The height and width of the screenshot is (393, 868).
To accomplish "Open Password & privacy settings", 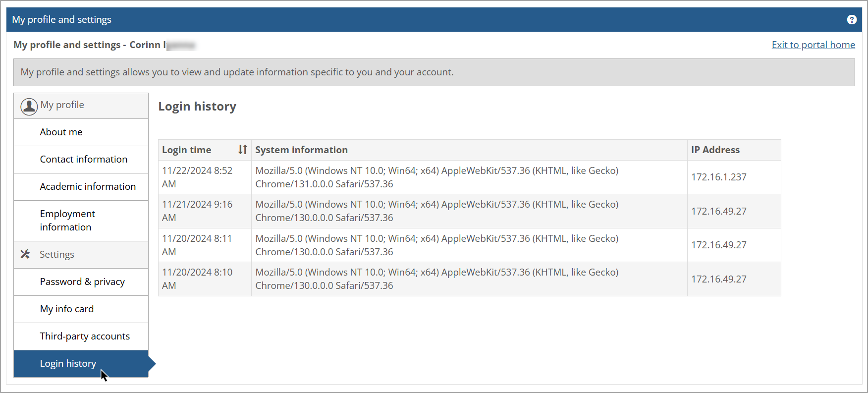I will 82,281.
